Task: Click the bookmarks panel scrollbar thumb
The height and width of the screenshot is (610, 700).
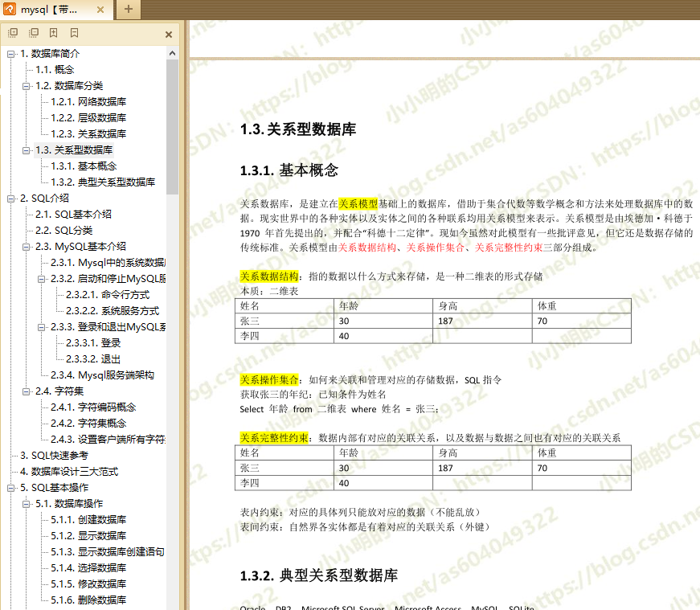Action: (172, 127)
